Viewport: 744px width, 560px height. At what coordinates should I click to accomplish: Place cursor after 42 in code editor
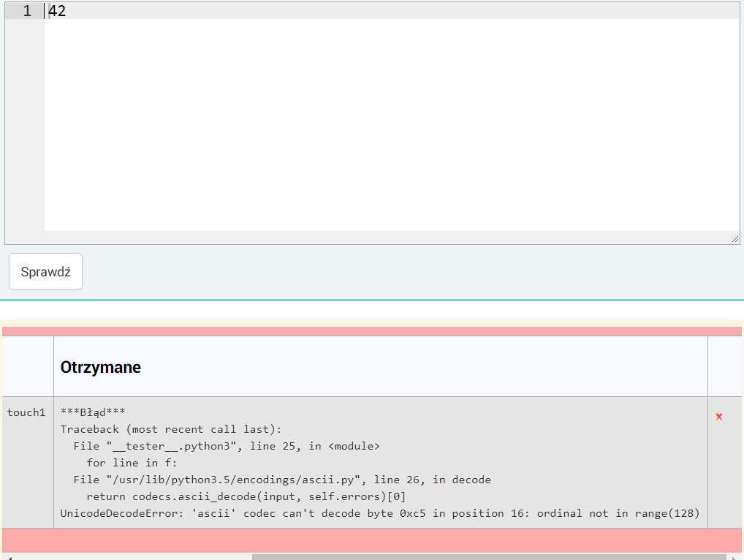click(x=67, y=11)
